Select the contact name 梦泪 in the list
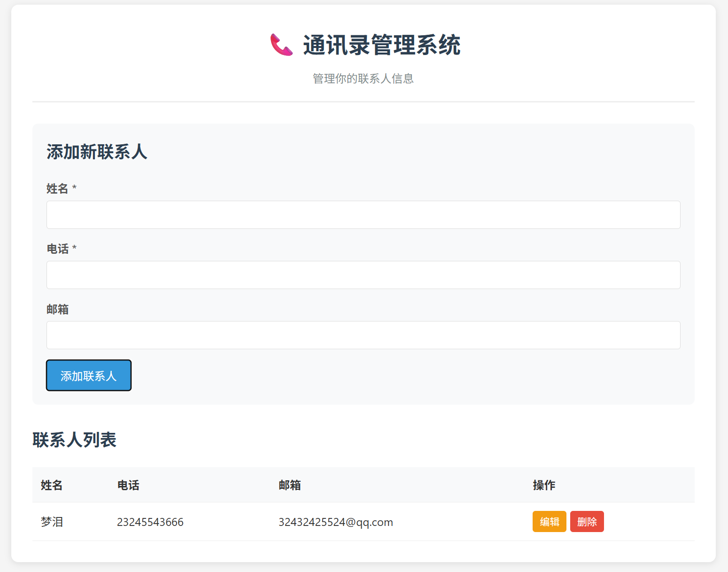 point(53,521)
